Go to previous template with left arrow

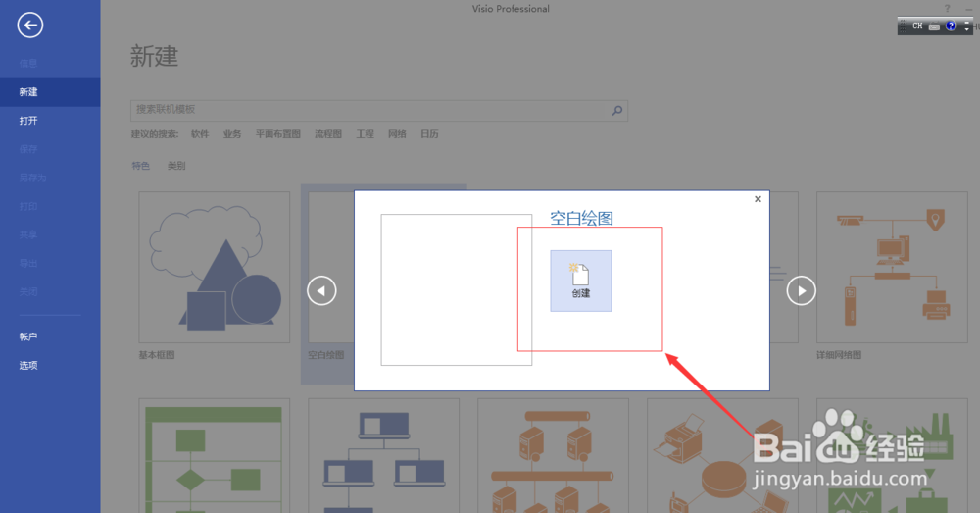tap(321, 291)
